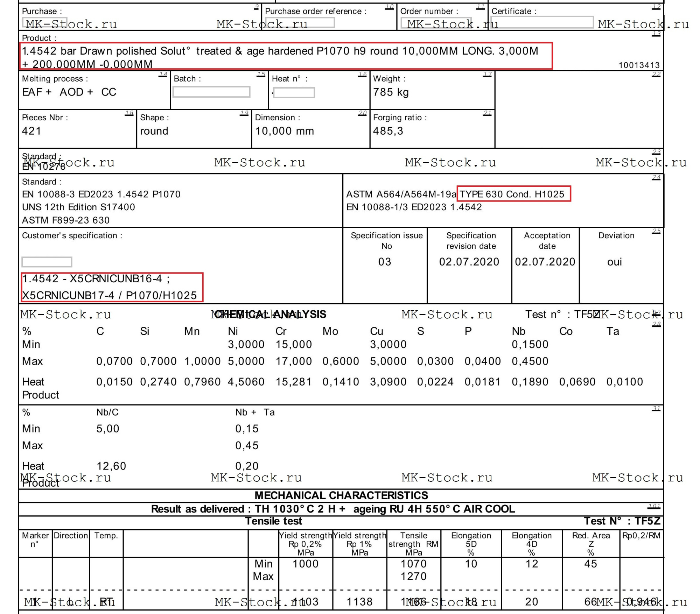Select the Rp0,2/RM column header
Screen dimensions: 700x614
641,536
